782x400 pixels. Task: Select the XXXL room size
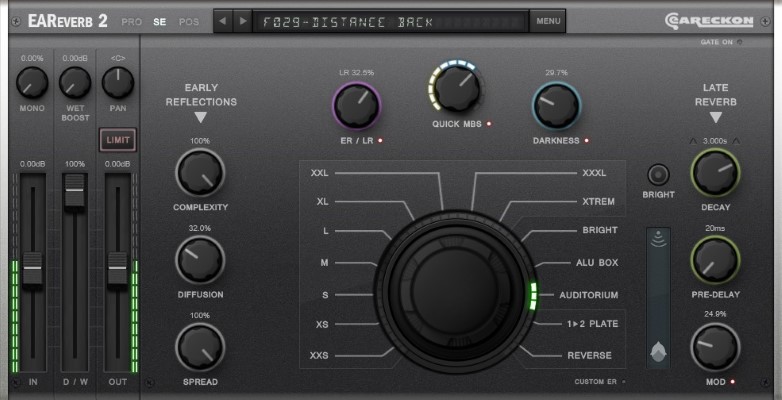[x=594, y=174]
